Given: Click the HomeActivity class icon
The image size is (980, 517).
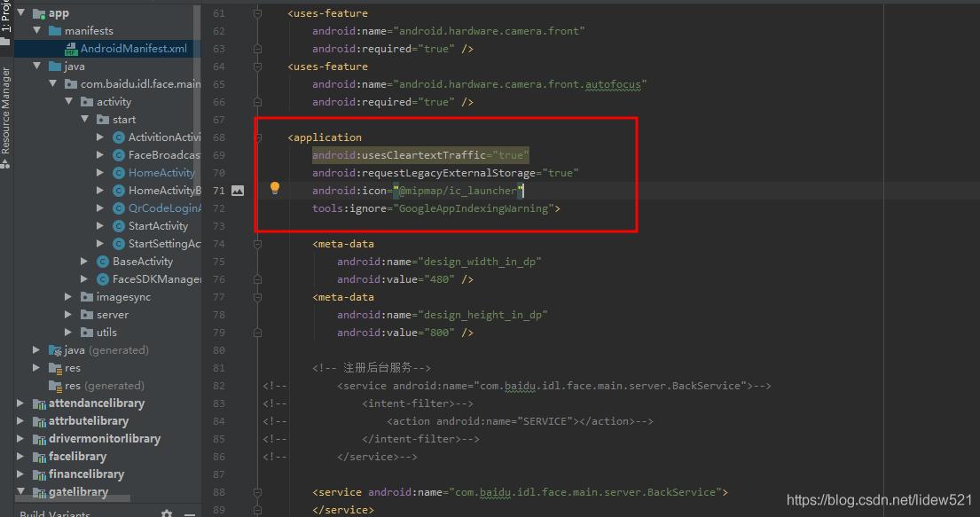Looking at the screenshot, I should (x=118, y=172).
